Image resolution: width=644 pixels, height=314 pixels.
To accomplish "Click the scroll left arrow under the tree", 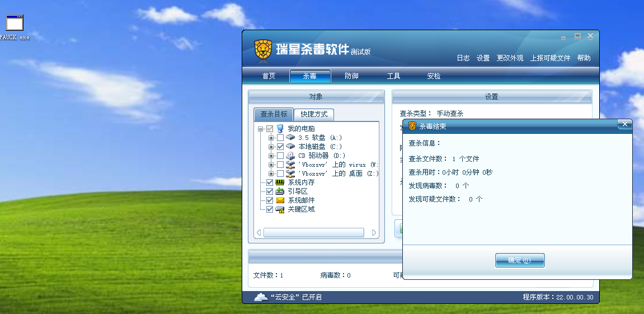I will [x=258, y=233].
